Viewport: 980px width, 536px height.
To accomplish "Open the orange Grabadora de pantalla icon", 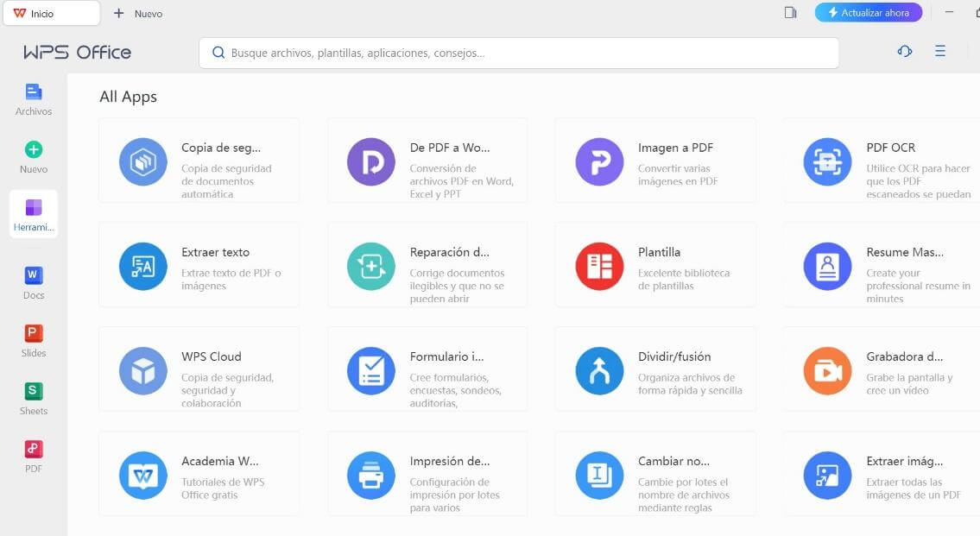I will (x=827, y=371).
